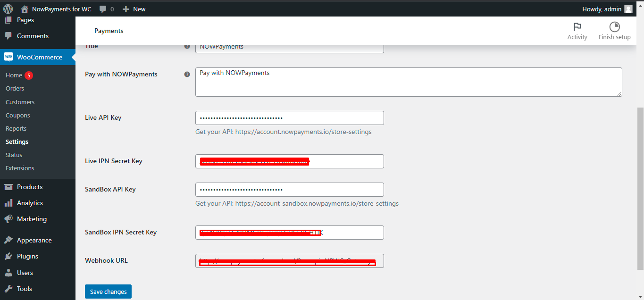644x300 pixels.
Task: Open the admin user avatar
Action: (x=628, y=9)
